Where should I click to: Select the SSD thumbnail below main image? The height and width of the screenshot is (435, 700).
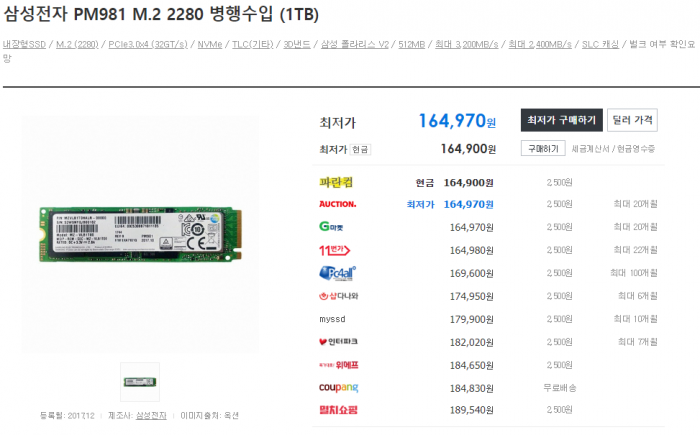(140, 382)
